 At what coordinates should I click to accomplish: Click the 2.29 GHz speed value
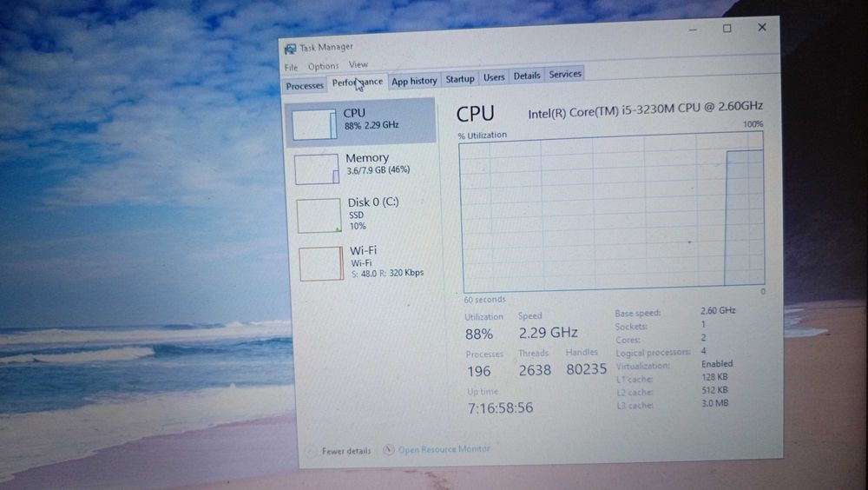(x=548, y=333)
